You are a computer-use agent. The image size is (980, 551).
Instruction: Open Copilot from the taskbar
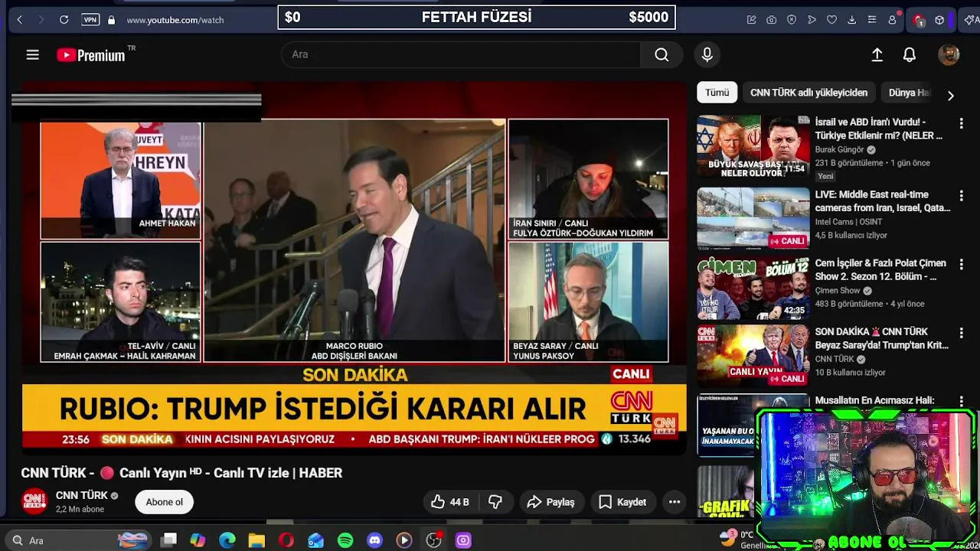coord(198,540)
